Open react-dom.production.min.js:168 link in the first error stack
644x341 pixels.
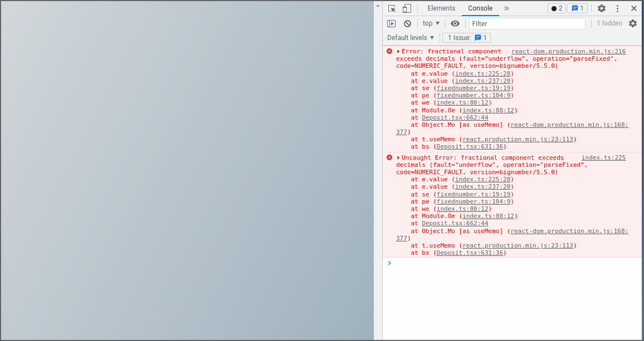click(x=569, y=125)
